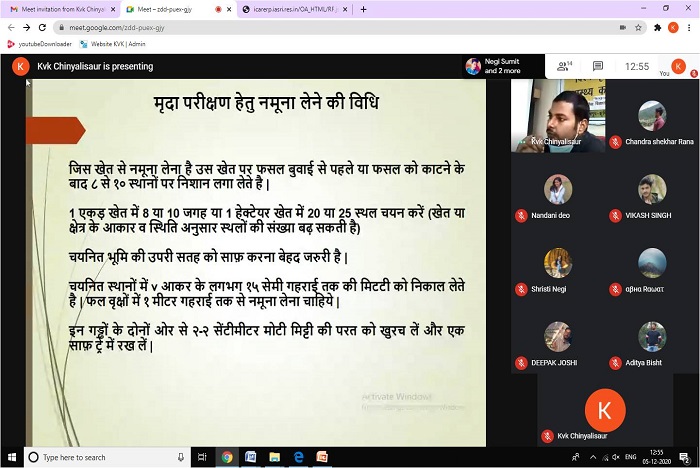
Task: Click the Windows Start button
Action: tap(11, 457)
